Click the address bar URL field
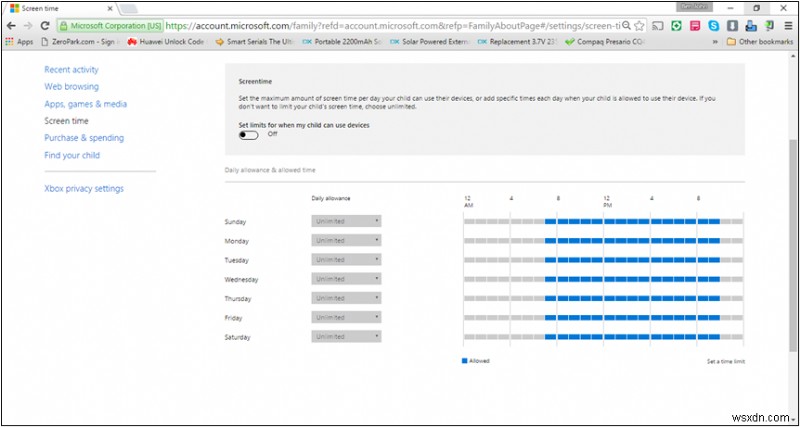This screenshot has height=427, width=800. [x=393, y=26]
